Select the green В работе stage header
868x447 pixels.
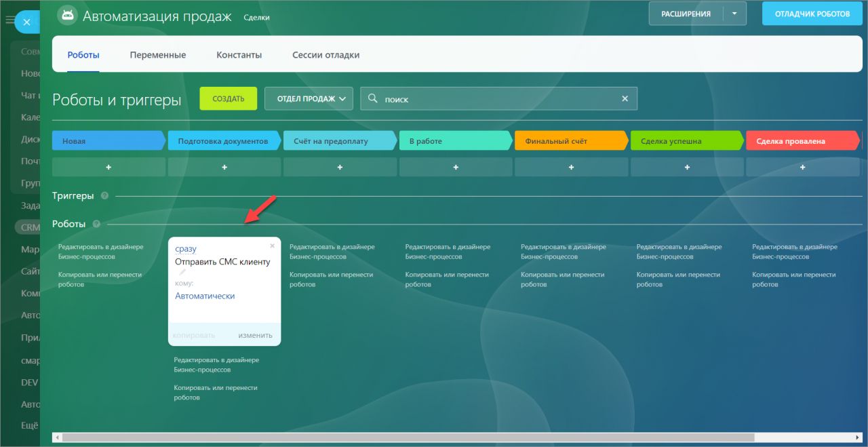(x=456, y=141)
